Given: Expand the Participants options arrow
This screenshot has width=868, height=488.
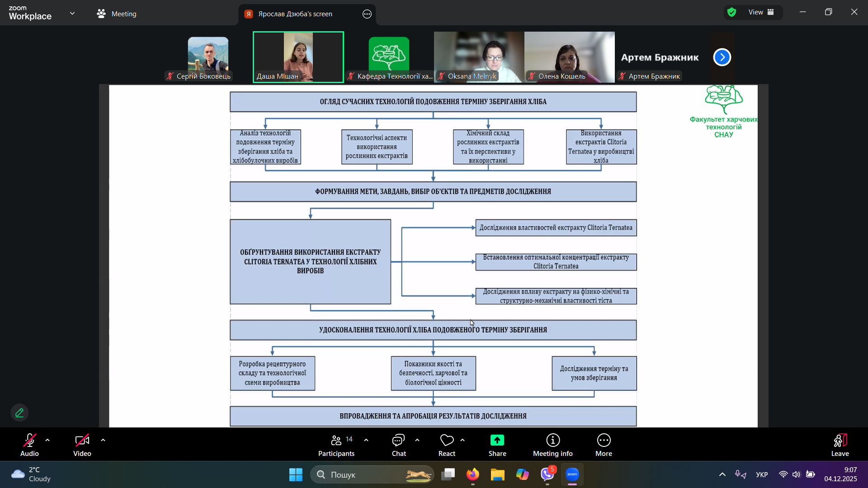Looking at the screenshot, I should (x=366, y=440).
